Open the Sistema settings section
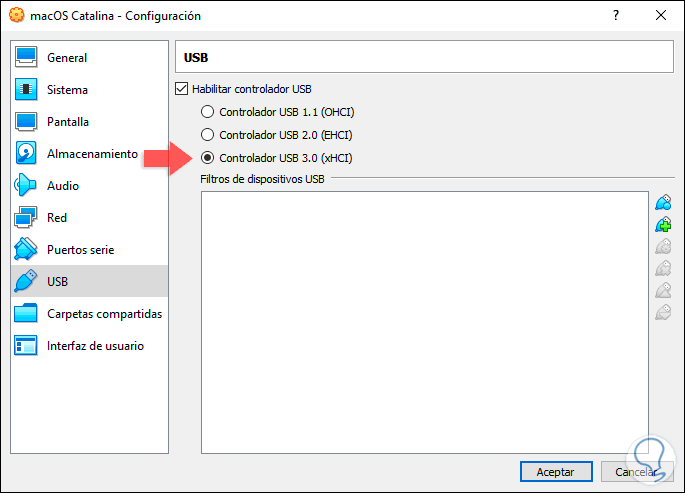This screenshot has width=685, height=493. click(67, 90)
